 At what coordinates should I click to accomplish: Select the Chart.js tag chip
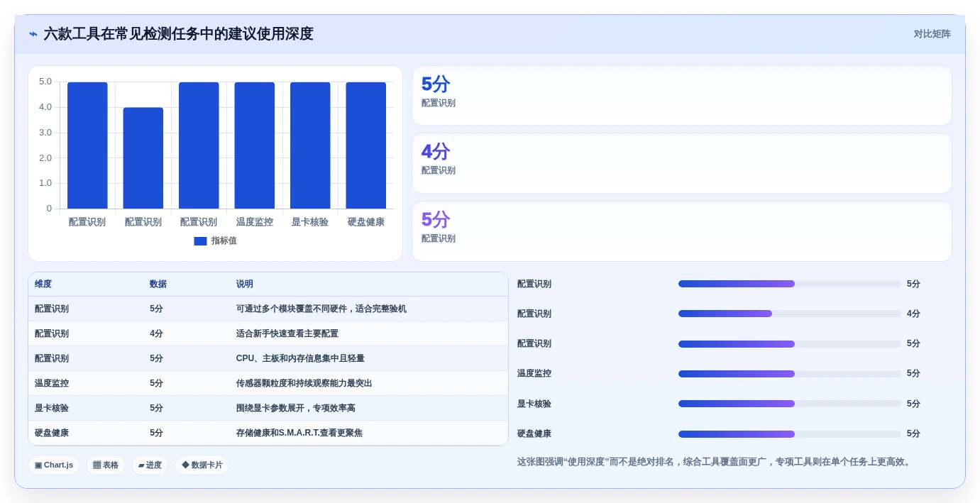pyautogui.click(x=54, y=465)
